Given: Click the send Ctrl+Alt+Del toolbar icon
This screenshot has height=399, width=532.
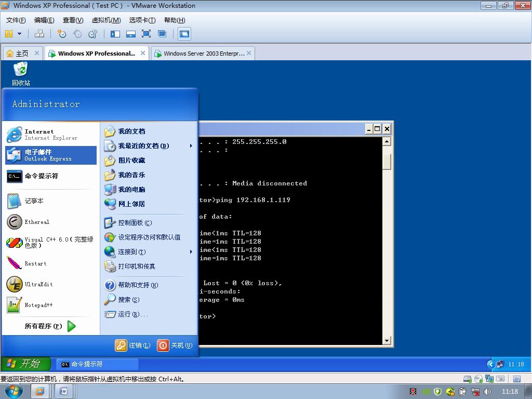Looking at the screenshot, I should (39, 34).
